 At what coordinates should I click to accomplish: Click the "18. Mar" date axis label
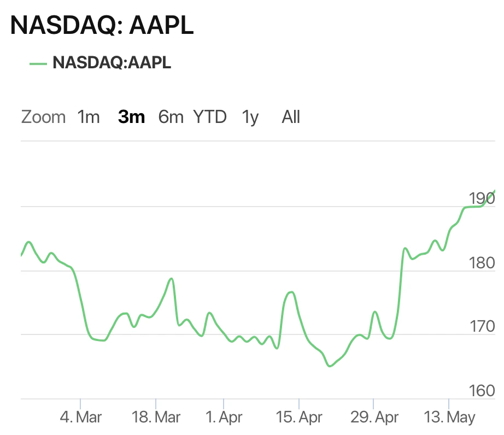click(x=156, y=418)
